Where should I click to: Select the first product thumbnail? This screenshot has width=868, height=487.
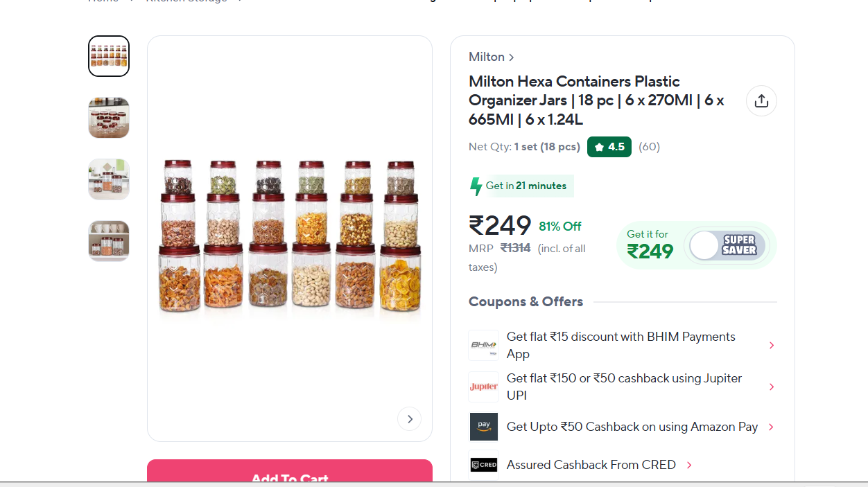pos(109,56)
